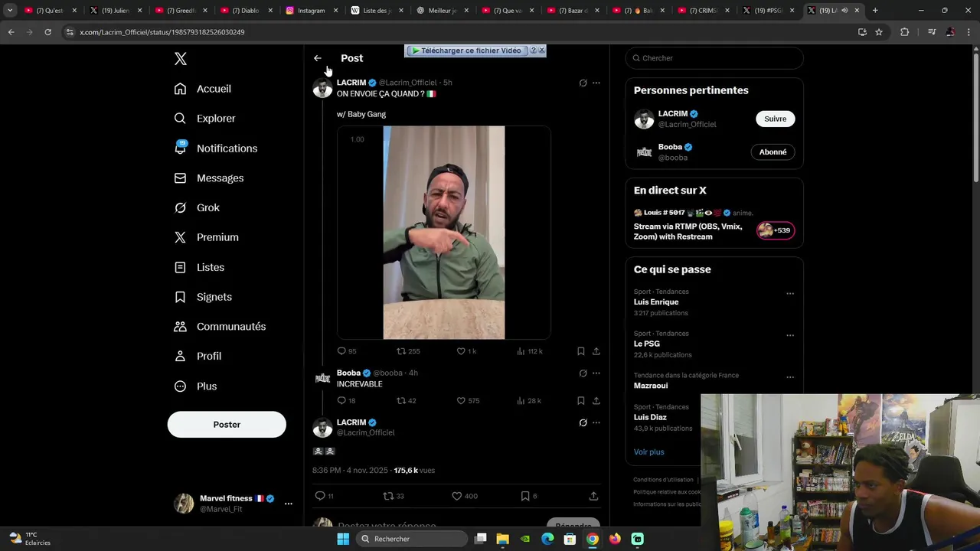Close the video download overlay bar

pos(541,51)
